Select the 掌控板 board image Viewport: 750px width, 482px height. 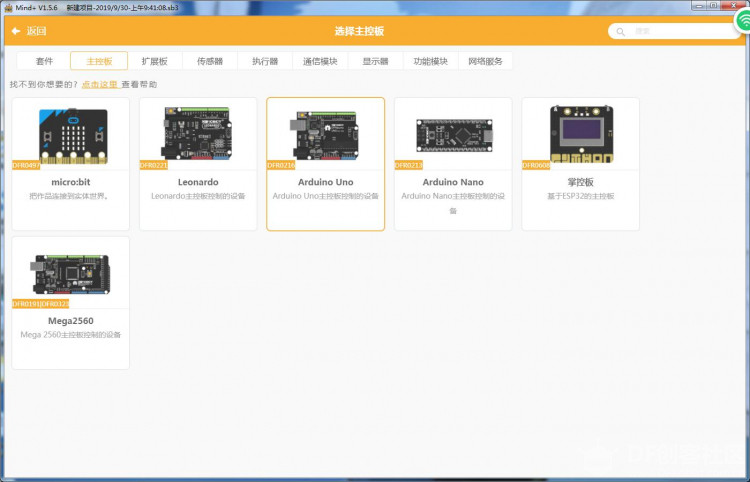click(581, 134)
